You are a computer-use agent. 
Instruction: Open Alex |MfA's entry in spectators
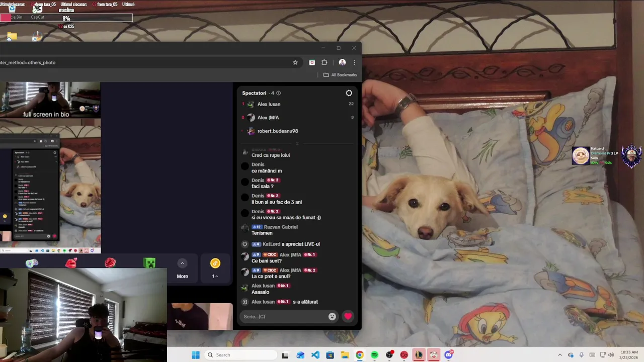(x=268, y=118)
